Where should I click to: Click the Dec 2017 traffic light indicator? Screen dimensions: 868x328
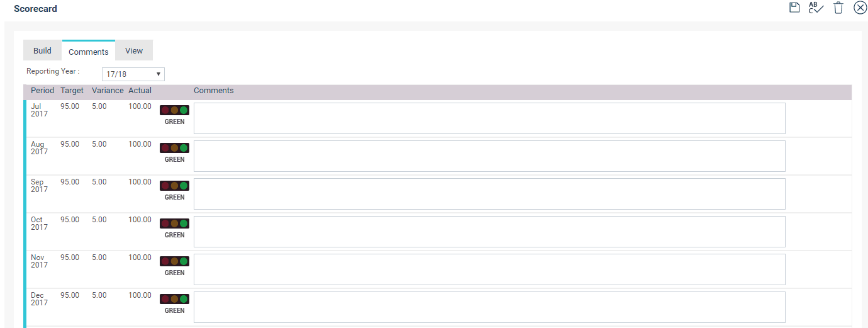point(174,299)
